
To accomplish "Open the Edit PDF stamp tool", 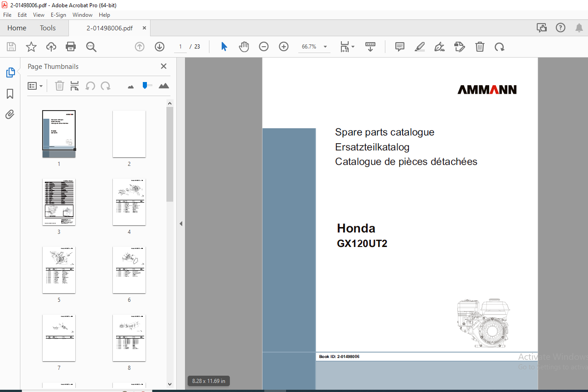I will 460,47.
